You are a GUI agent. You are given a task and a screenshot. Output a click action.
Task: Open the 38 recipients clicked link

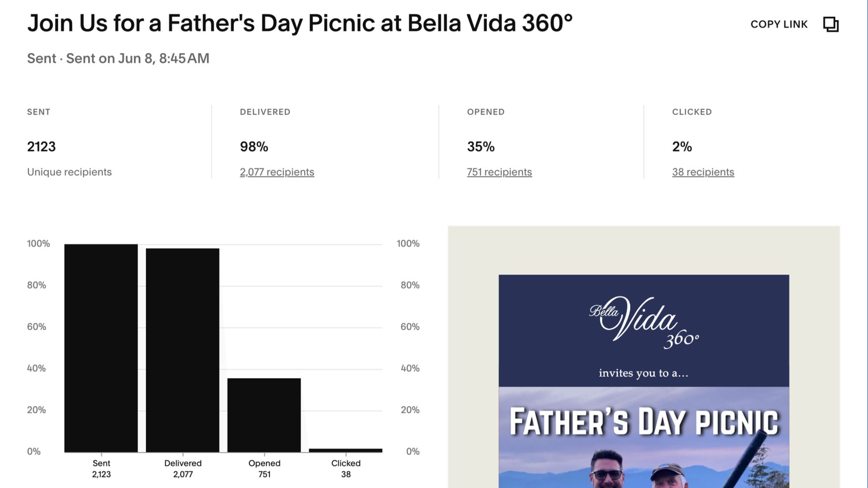pos(703,172)
